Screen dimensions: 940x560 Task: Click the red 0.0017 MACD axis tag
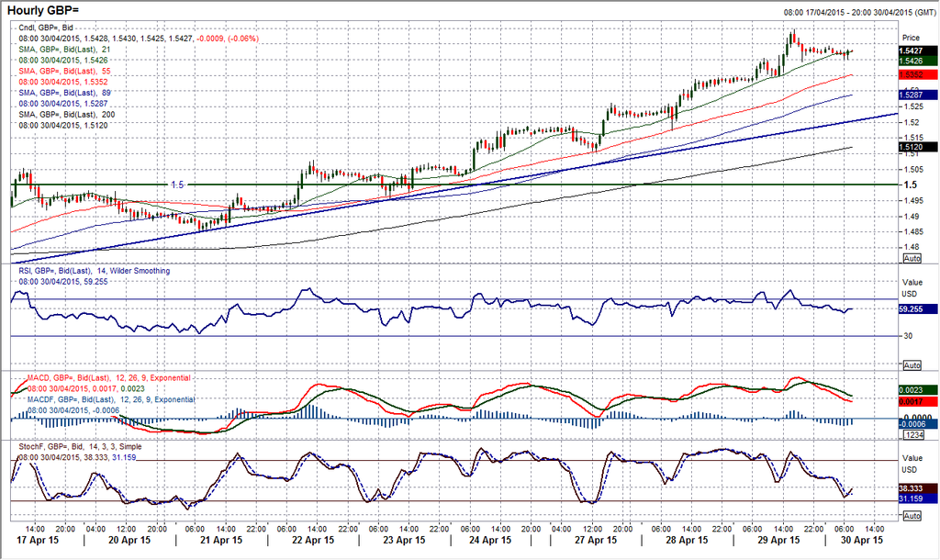pyautogui.click(x=918, y=401)
